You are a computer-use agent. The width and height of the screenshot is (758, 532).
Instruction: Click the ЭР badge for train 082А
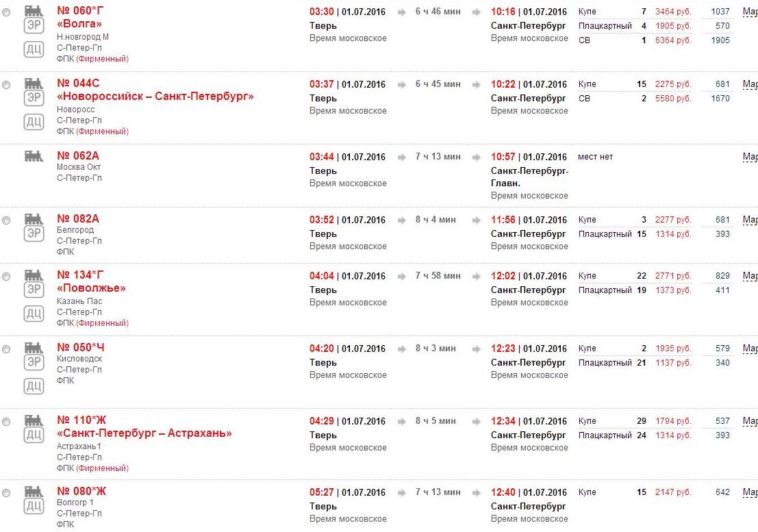click(34, 233)
